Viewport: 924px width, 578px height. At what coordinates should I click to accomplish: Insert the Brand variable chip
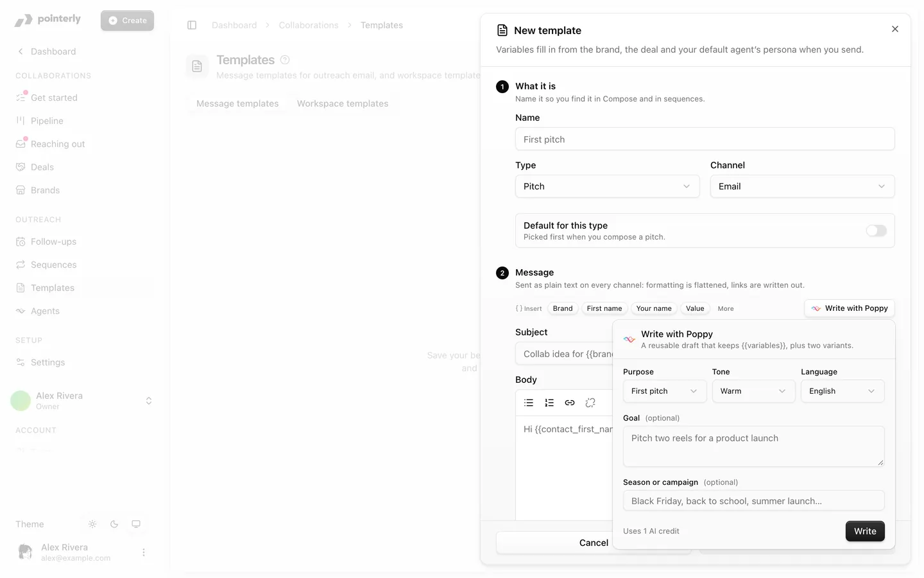coord(563,308)
